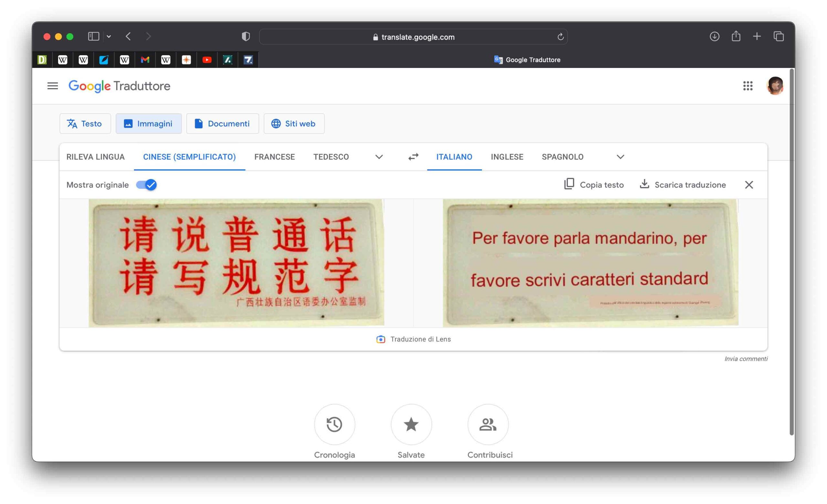Click the Copia testo button

(x=594, y=185)
